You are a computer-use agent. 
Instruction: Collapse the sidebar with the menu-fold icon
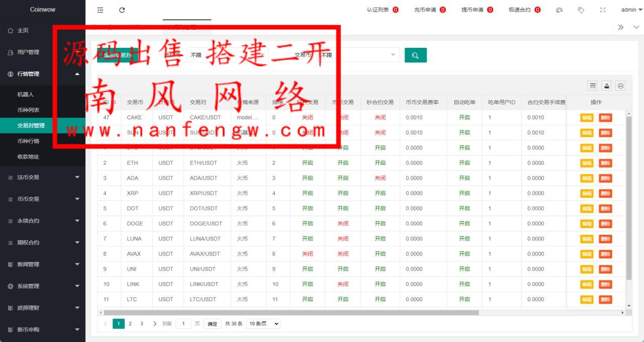coord(100,10)
